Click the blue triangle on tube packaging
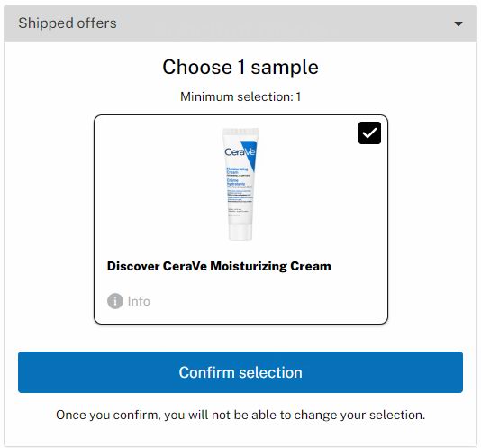 click(x=251, y=154)
